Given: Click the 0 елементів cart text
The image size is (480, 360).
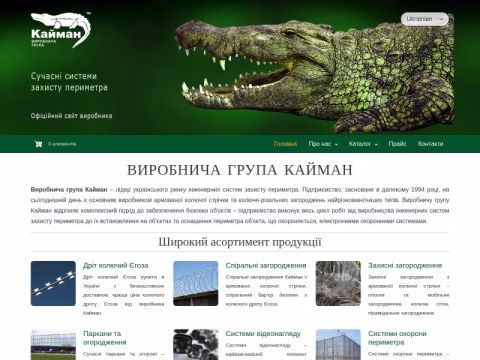Looking at the screenshot, I should pyautogui.click(x=62, y=144).
